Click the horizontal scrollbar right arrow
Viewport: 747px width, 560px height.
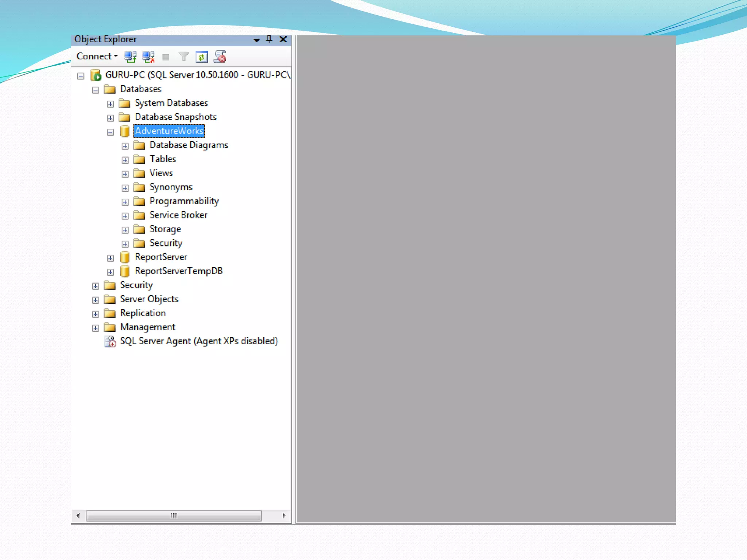pyautogui.click(x=284, y=516)
